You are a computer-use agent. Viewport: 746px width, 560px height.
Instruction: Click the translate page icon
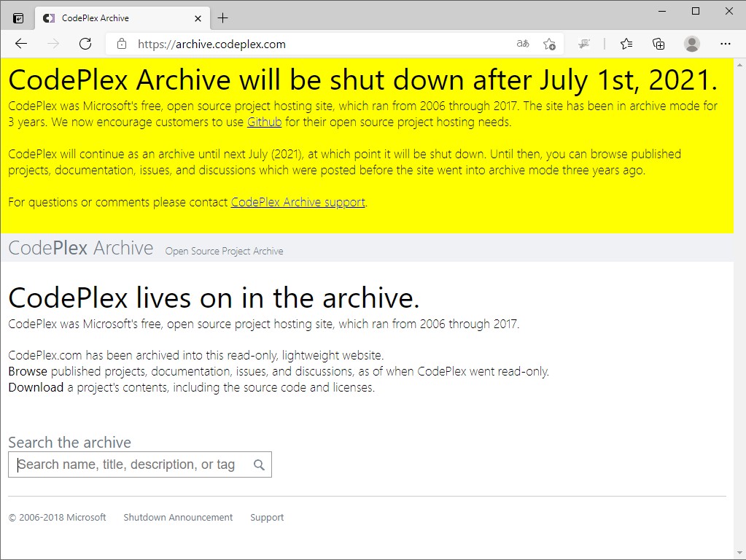pos(522,44)
